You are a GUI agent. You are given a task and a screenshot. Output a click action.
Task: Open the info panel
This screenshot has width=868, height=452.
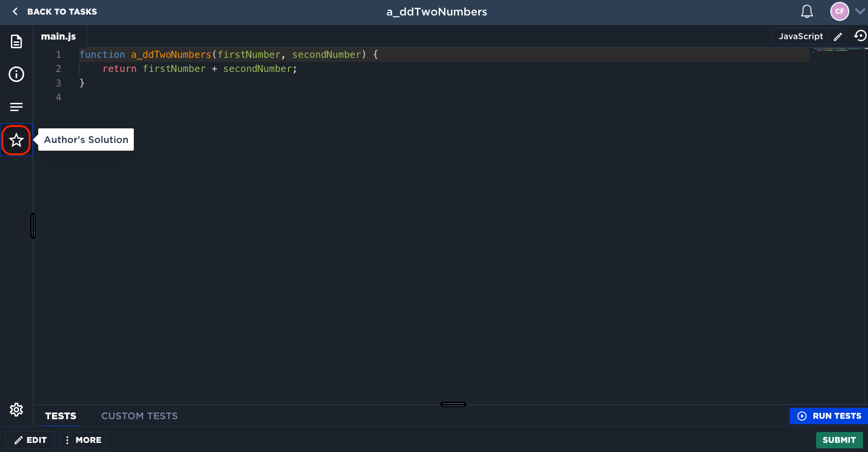16,74
